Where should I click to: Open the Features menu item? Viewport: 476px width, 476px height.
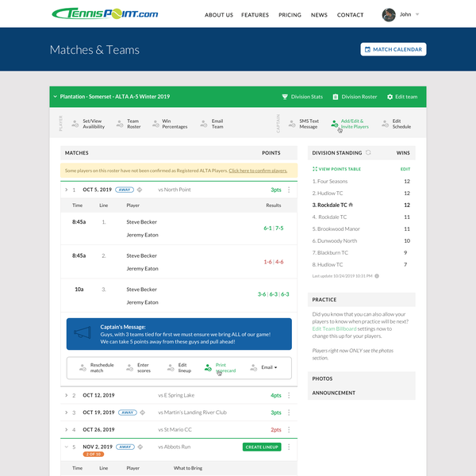(255, 15)
